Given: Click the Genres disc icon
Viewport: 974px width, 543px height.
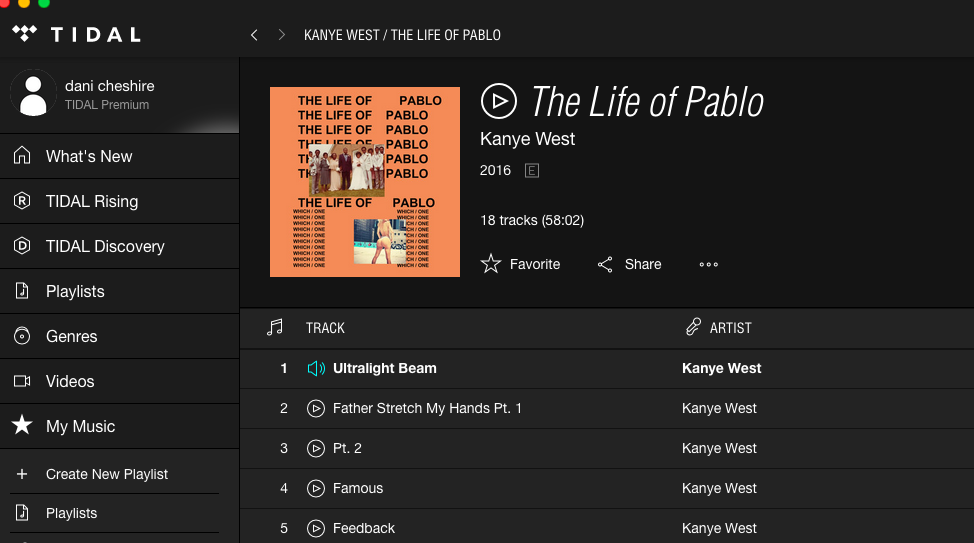Looking at the screenshot, I should [x=22, y=336].
